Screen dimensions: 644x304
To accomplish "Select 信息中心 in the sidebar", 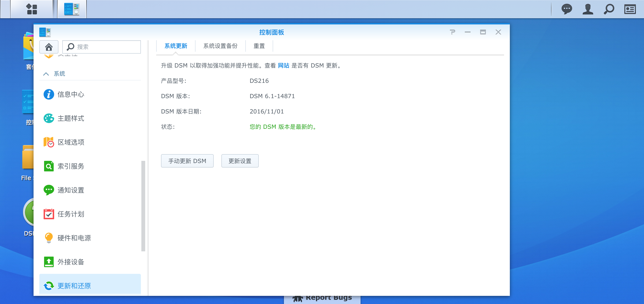I will [x=90, y=94].
